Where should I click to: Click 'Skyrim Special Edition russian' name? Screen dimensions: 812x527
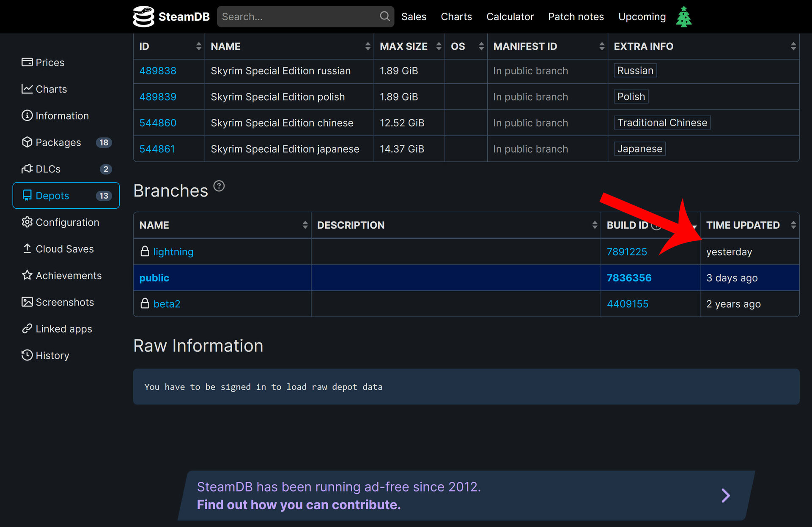tap(280, 71)
